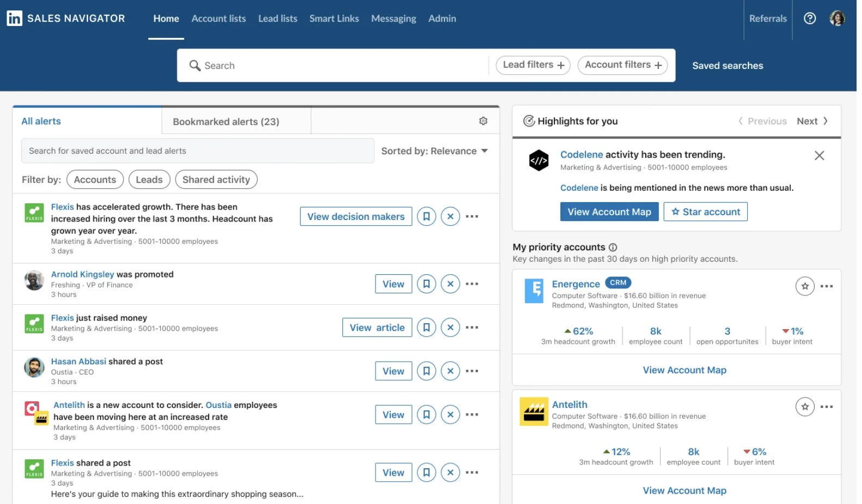Dismiss the Arnold Kingsley promotion alert
The image size is (862, 504).
pyautogui.click(x=451, y=284)
